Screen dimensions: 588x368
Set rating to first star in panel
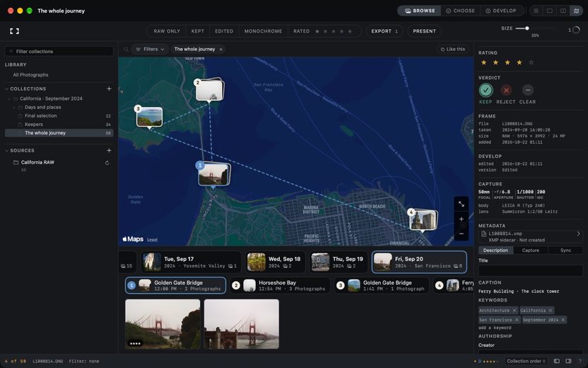483,62
